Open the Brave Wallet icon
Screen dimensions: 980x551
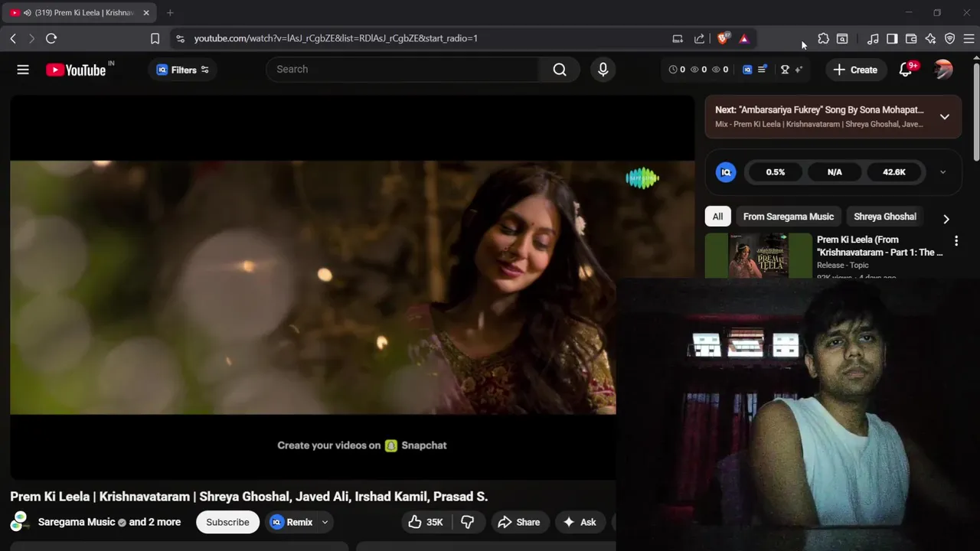[911, 38]
